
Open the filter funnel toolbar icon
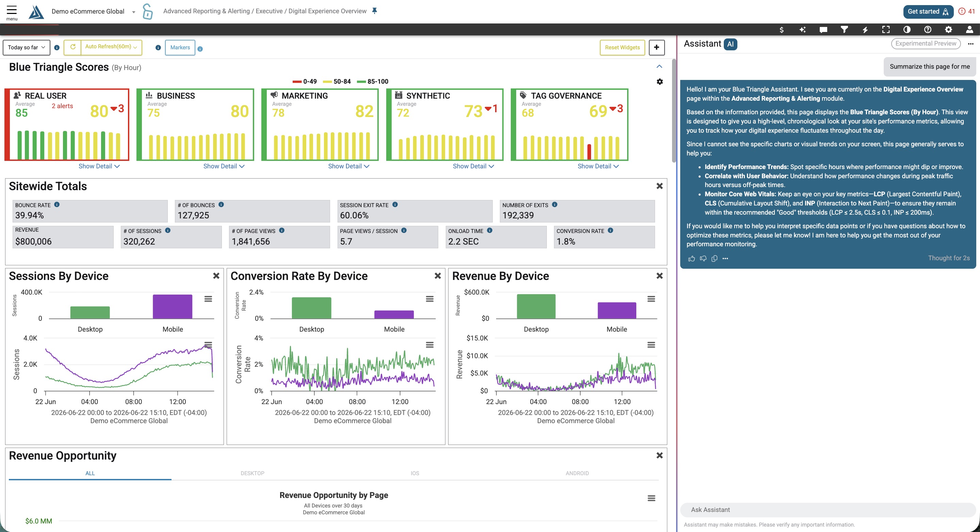click(x=844, y=30)
